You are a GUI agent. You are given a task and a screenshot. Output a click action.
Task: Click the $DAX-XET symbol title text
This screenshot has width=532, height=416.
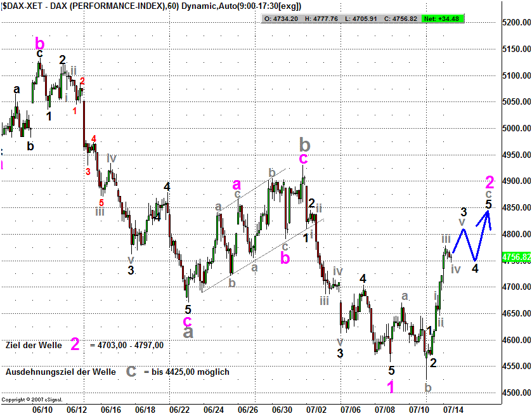click(22, 6)
